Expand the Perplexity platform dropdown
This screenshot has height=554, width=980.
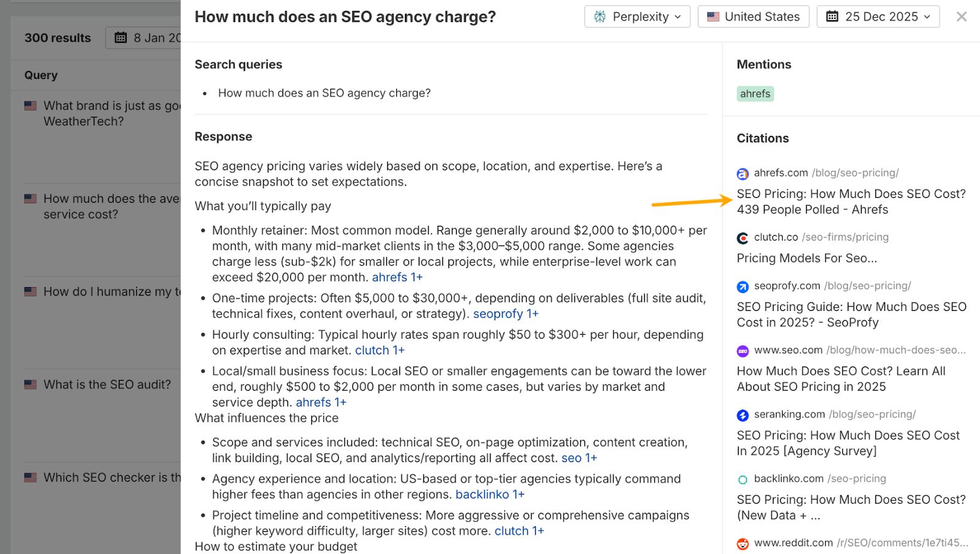coord(637,17)
